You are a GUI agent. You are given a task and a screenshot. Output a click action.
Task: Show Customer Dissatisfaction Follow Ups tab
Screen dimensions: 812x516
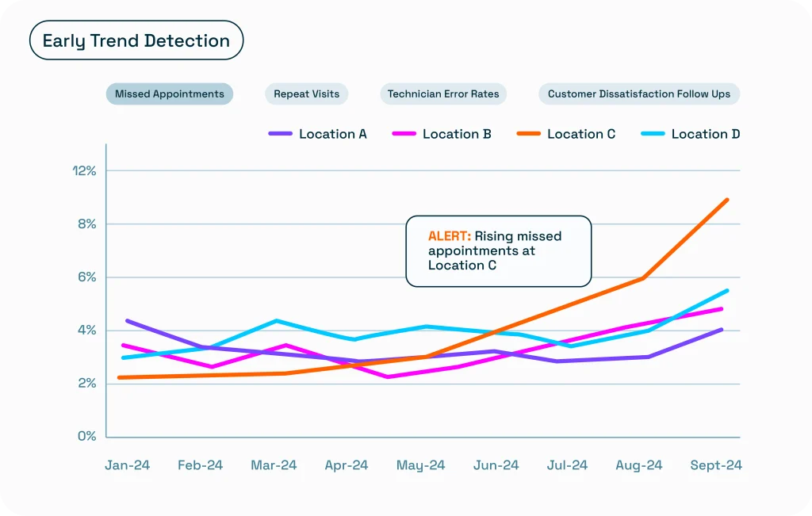[639, 94]
